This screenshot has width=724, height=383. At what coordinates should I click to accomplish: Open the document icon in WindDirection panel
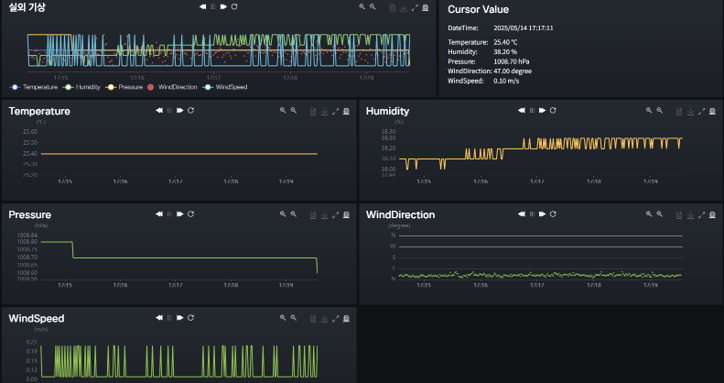[679, 215]
